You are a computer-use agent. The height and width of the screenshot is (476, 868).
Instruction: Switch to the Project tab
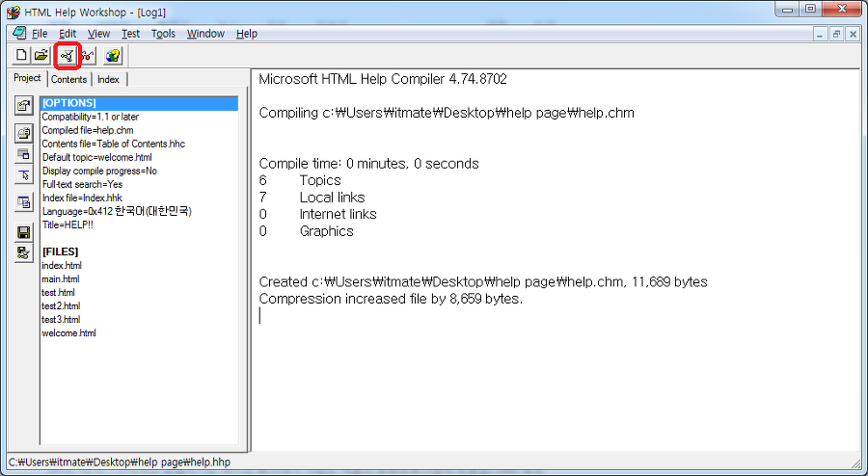pos(27,78)
